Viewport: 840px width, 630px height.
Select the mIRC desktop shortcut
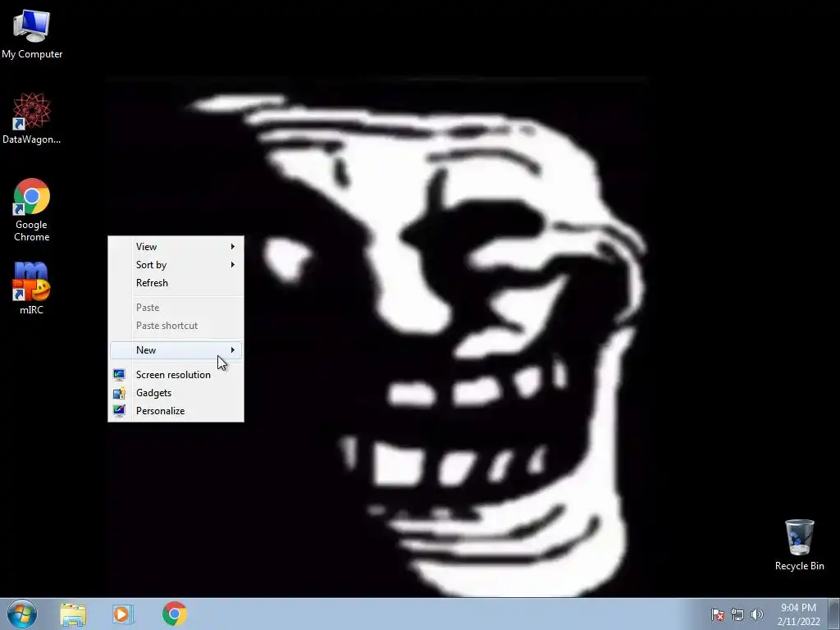(32, 288)
